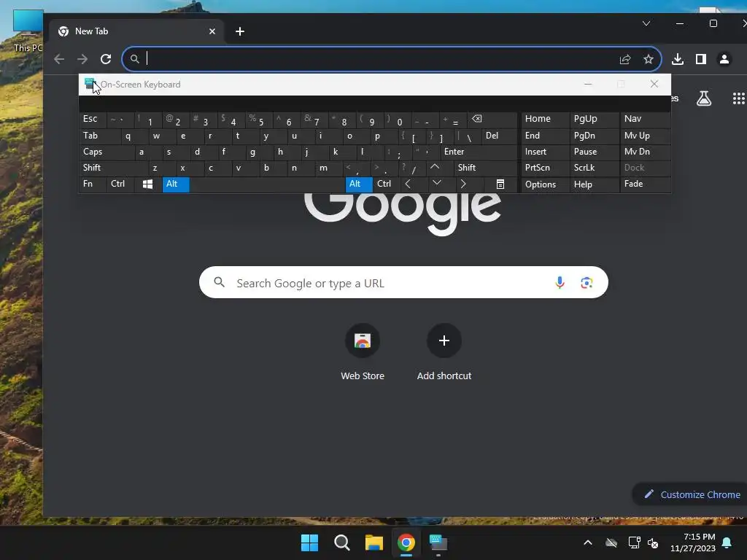Click the spacebar on the On-Screen Keyboard

click(267, 184)
